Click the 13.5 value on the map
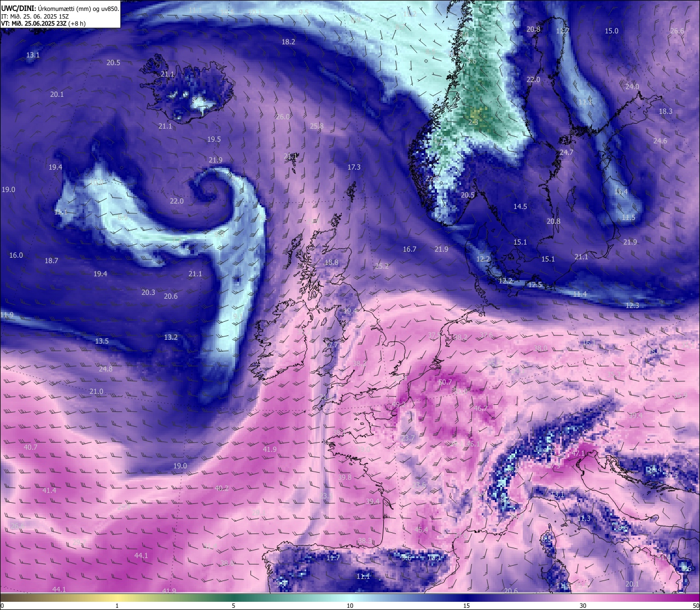This screenshot has width=700, height=610. tap(102, 341)
